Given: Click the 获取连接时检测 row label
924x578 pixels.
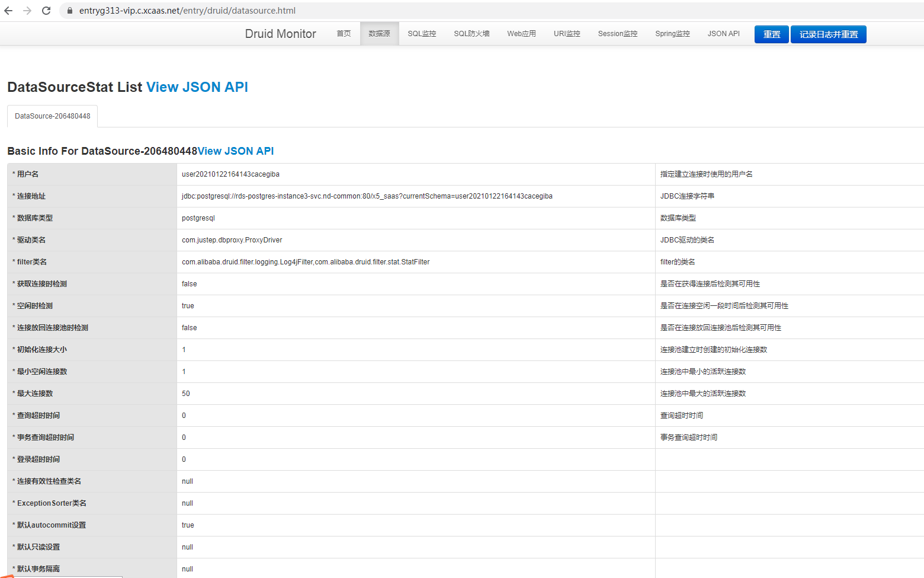Looking at the screenshot, I should click(41, 284).
